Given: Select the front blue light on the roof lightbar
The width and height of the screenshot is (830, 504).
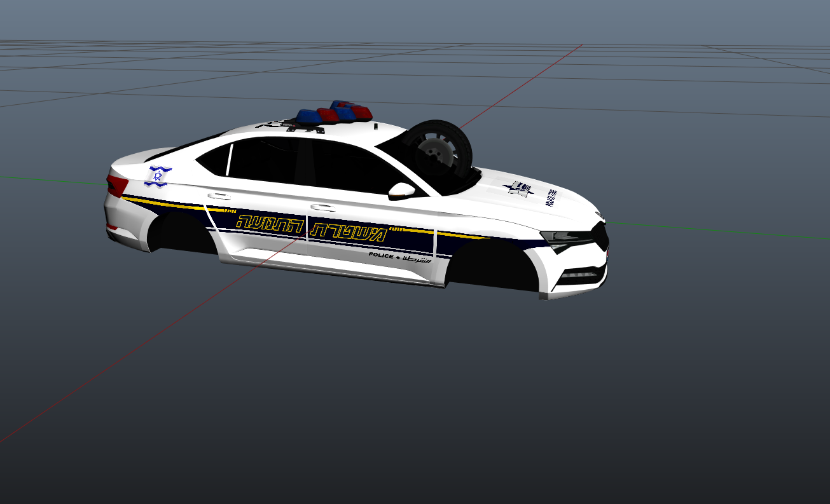Looking at the screenshot, I should point(308,116).
